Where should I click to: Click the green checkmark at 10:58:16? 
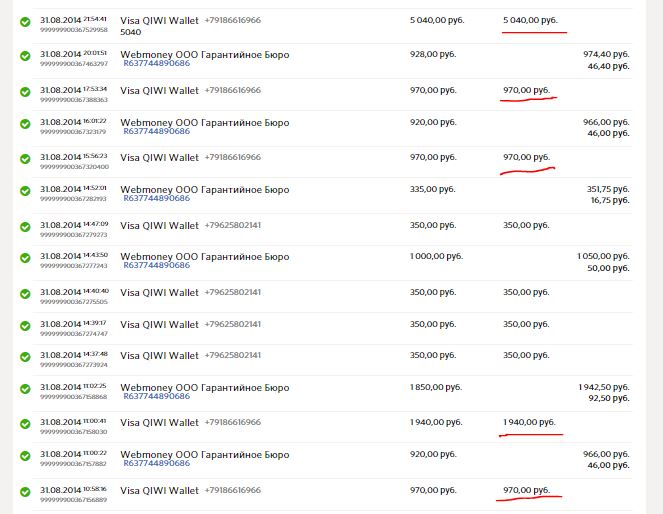(x=25, y=493)
